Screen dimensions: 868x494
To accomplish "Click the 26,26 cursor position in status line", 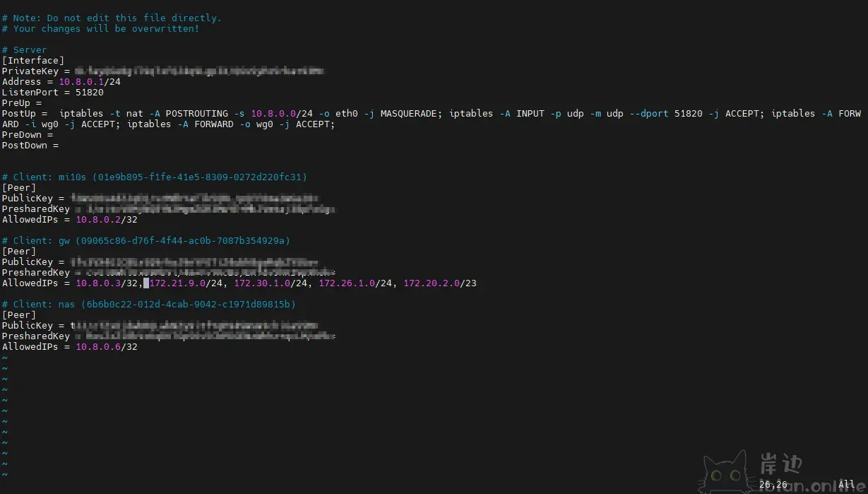I will (773, 484).
